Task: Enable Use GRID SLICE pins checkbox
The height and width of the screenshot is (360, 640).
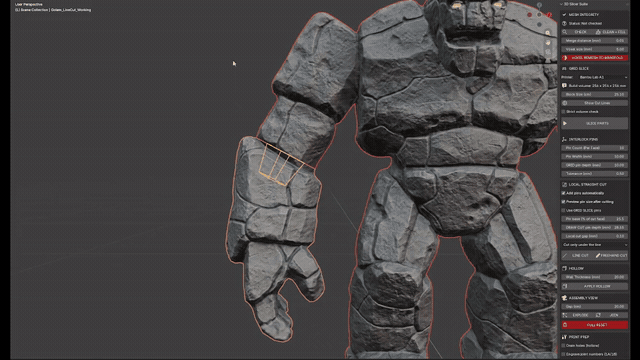Action: [564, 210]
